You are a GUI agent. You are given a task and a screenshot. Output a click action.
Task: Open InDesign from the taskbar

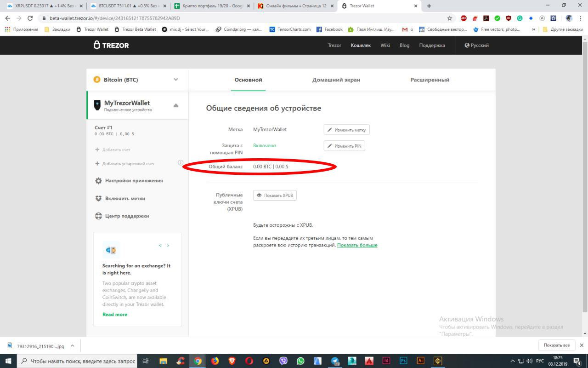tap(386, 361)
